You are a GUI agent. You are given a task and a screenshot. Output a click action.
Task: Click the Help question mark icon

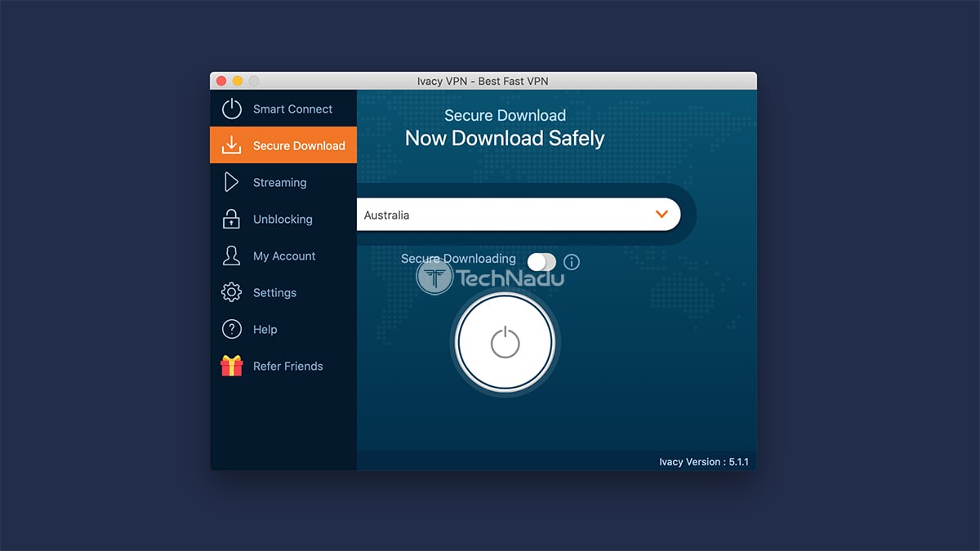(232, 329)
